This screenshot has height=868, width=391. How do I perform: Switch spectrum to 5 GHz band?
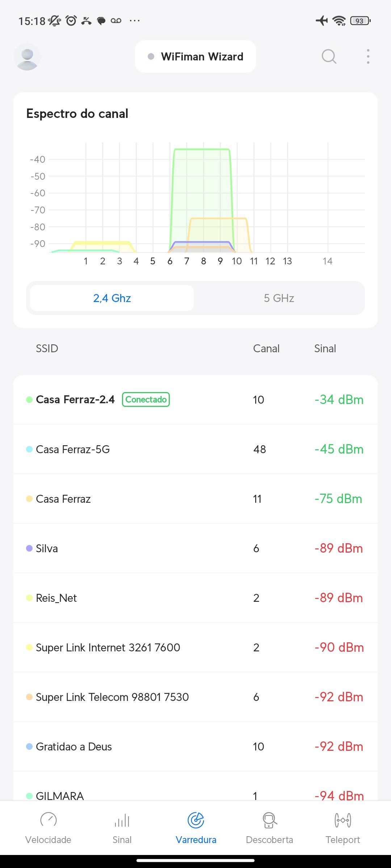coord(279,298)
